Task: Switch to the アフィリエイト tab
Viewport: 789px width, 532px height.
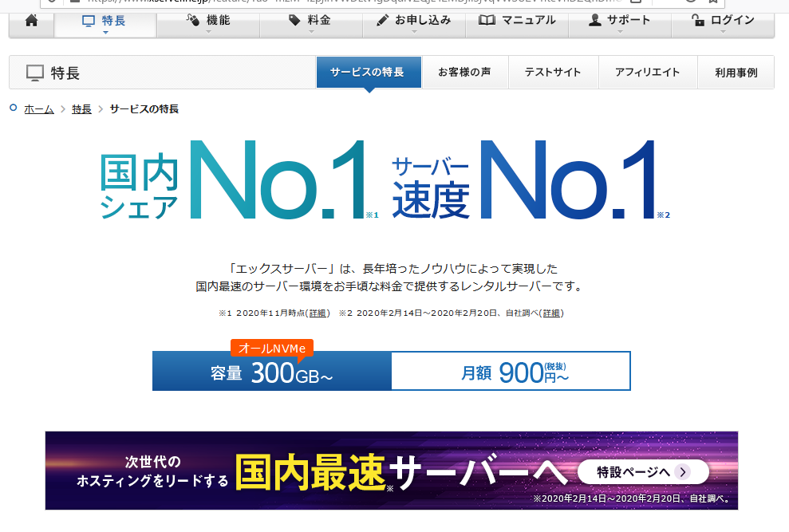Action: pos(648,73)
